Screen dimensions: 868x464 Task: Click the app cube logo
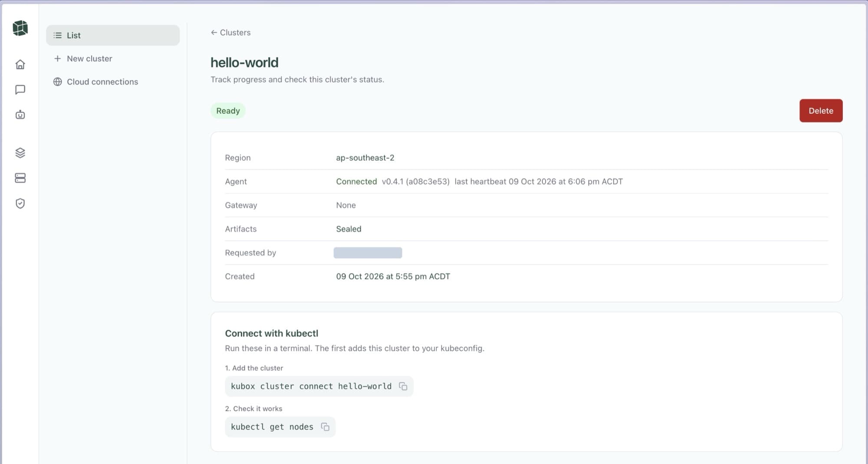(20, 28)
